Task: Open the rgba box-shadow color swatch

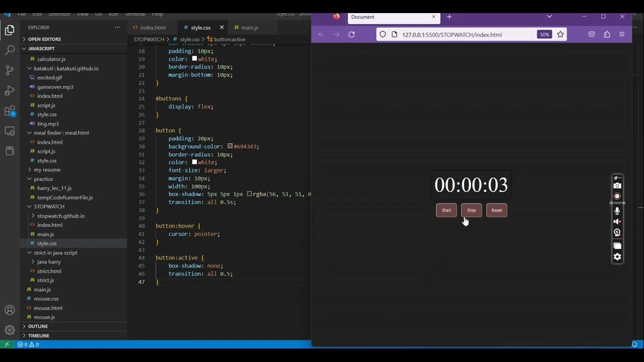Action: (250, 194)
